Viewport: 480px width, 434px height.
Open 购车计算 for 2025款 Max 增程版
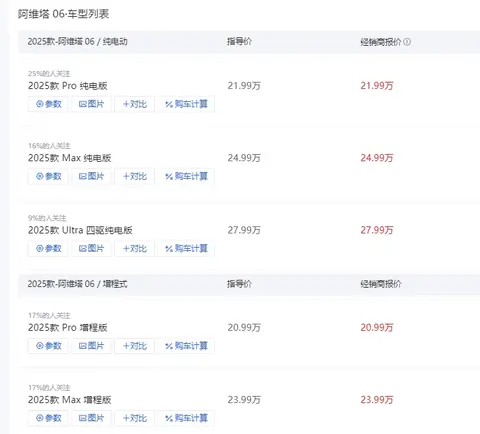(x=186, y=418)
